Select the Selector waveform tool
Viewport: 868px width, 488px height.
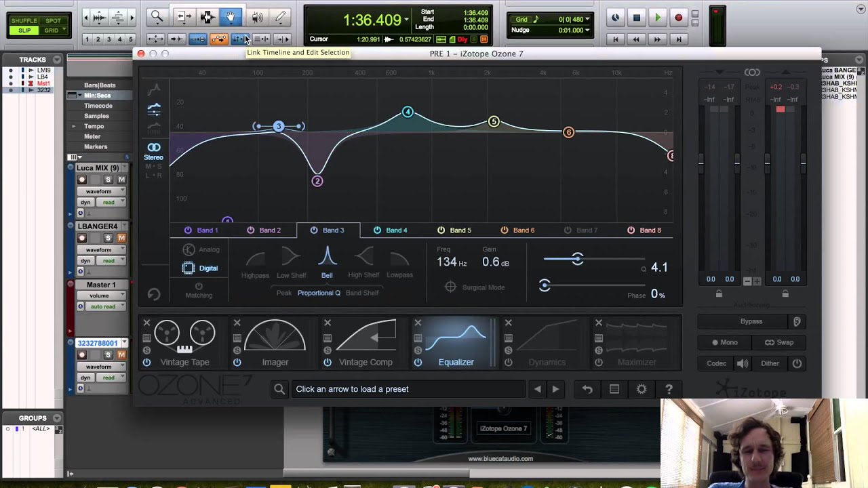point(207,17)
